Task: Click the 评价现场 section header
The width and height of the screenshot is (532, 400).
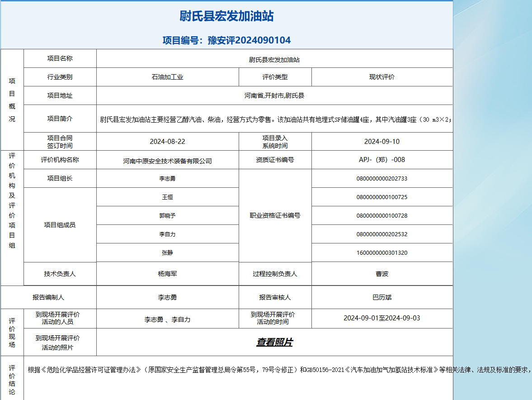Action: coord(12,333)
